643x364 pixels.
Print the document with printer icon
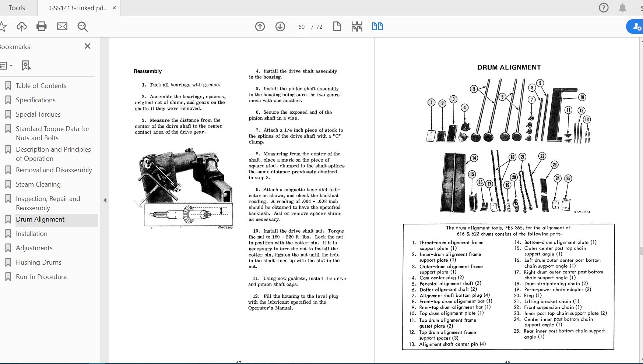pos(42,26)
